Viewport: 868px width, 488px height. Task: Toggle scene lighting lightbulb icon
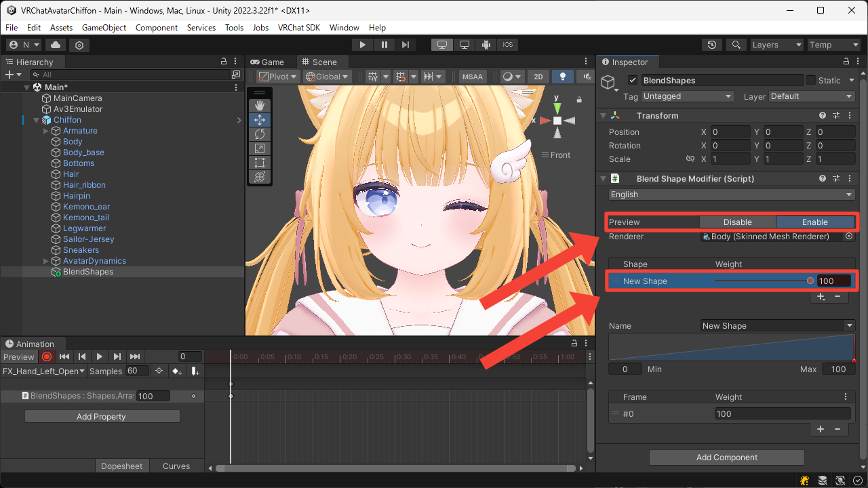[x=562, y=77]
